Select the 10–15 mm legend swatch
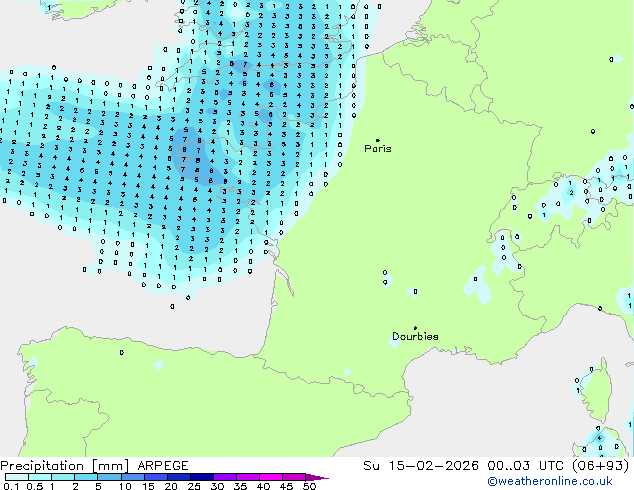Screen dimensions: 634x490 pos(132,477)
